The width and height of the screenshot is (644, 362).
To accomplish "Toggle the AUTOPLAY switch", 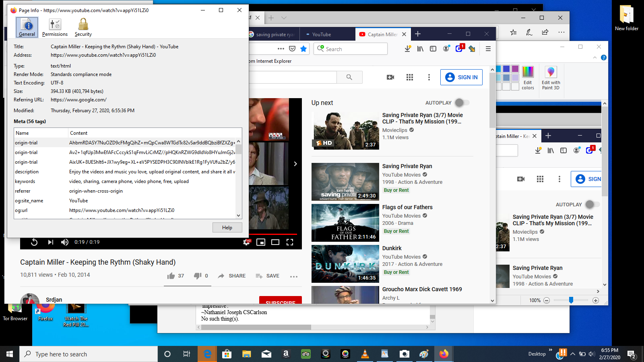I will [x=462, y=103].
